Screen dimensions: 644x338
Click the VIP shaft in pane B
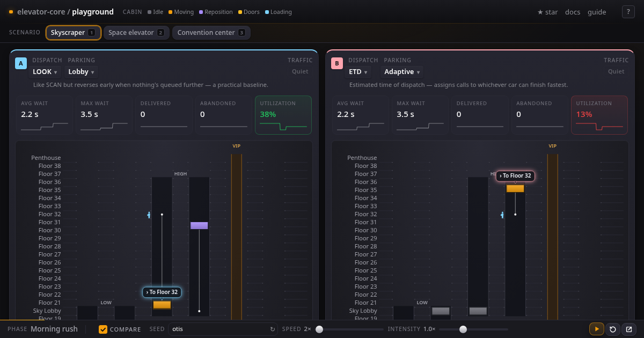click(553, 236)
